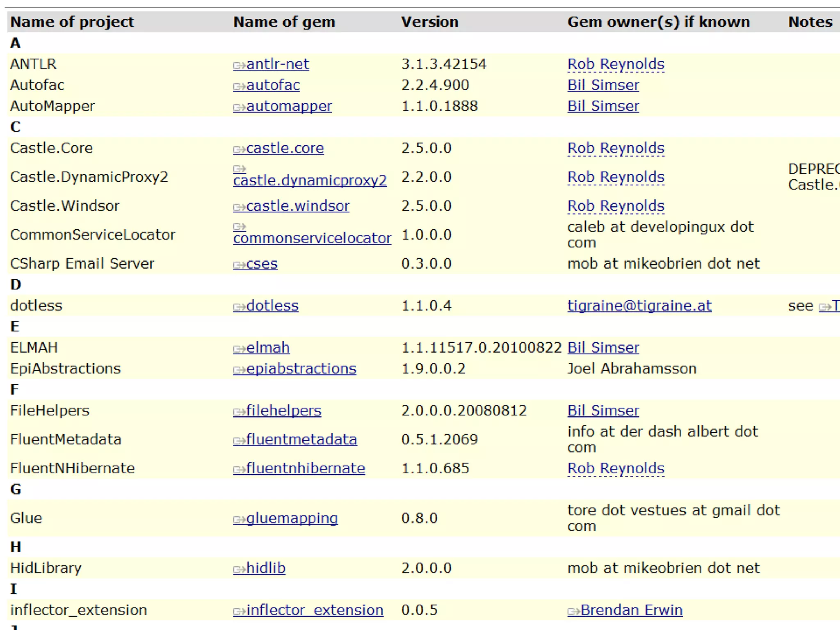Click external-link icon beside Brendan Erwin
Image resolution: width=840 pixels, height=630 pixels.
[573, 612]
